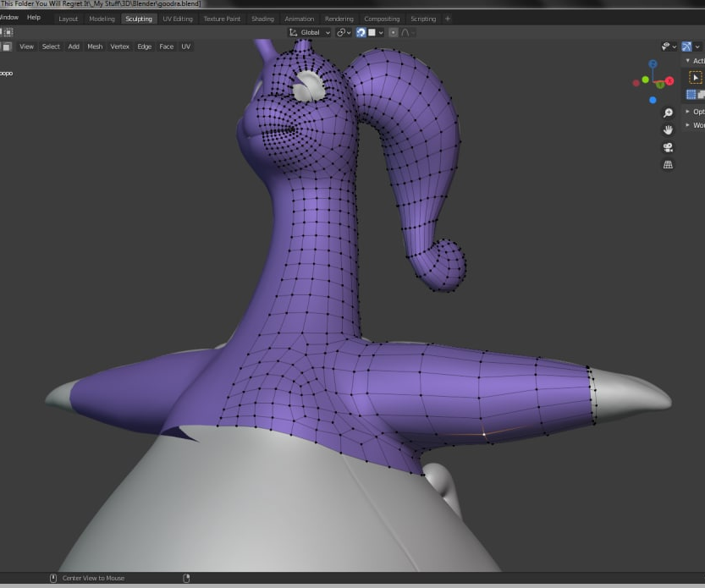Open the pivot point dropdown
The width and height of the screenshot is (705, 588).
pyautogui.click(x=344, y=32)
